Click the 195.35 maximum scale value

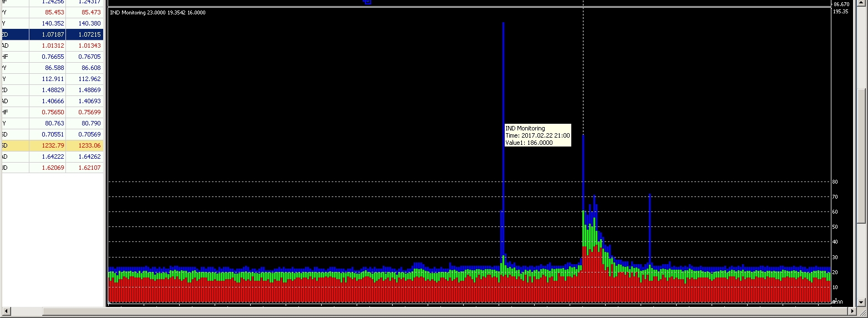tap(841, 12)
